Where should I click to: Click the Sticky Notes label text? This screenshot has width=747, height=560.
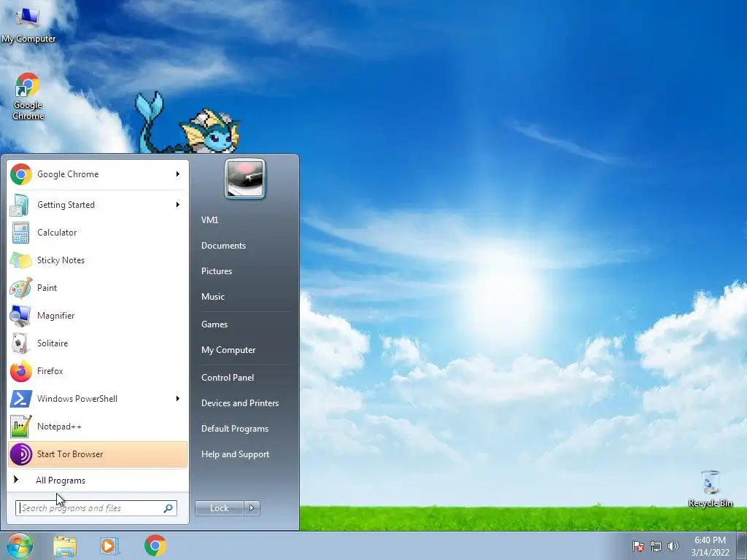[x=61, y=260]
